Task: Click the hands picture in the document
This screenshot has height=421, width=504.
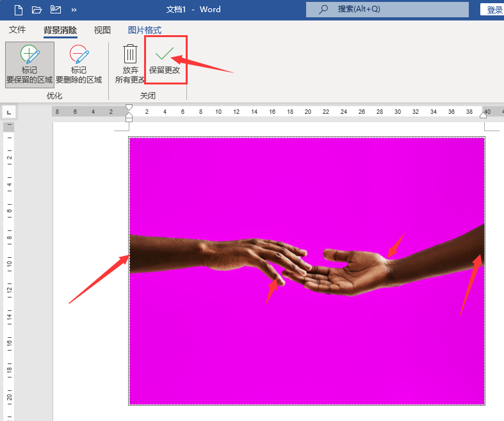Action: tap(307, 271)
